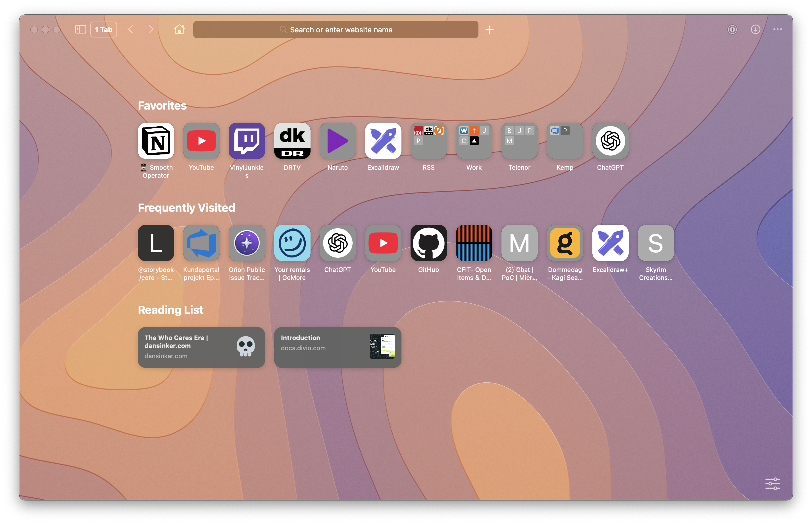Expand the Work favorites folder
The width and height of the screenshot is (812, 524).
coord(474,141)
